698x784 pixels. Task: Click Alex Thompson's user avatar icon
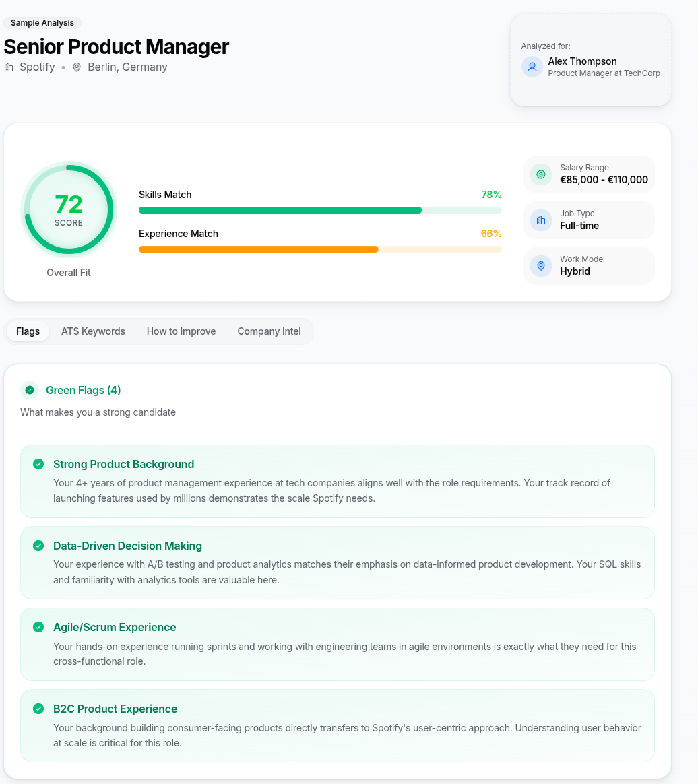[532, 67]
